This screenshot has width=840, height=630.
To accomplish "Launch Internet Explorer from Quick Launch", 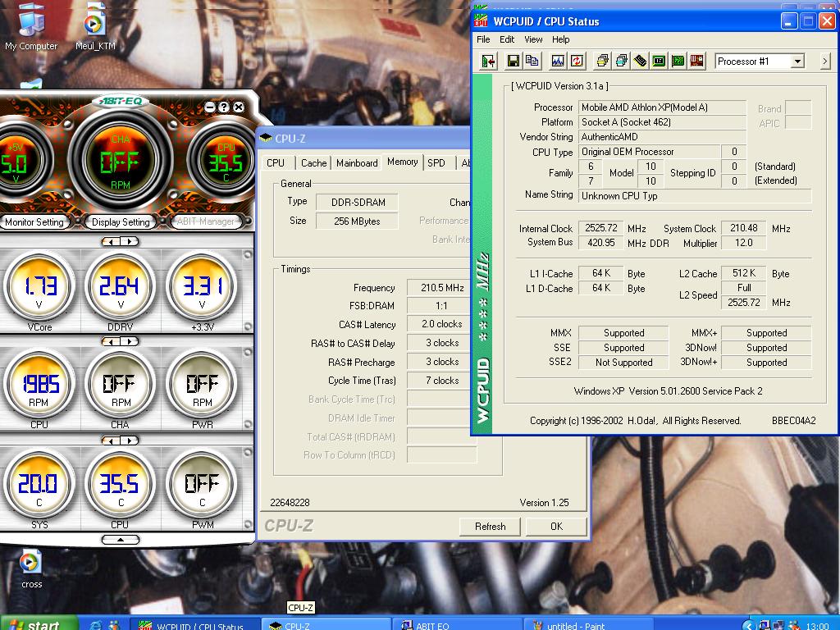I will (x=97, y=625).
